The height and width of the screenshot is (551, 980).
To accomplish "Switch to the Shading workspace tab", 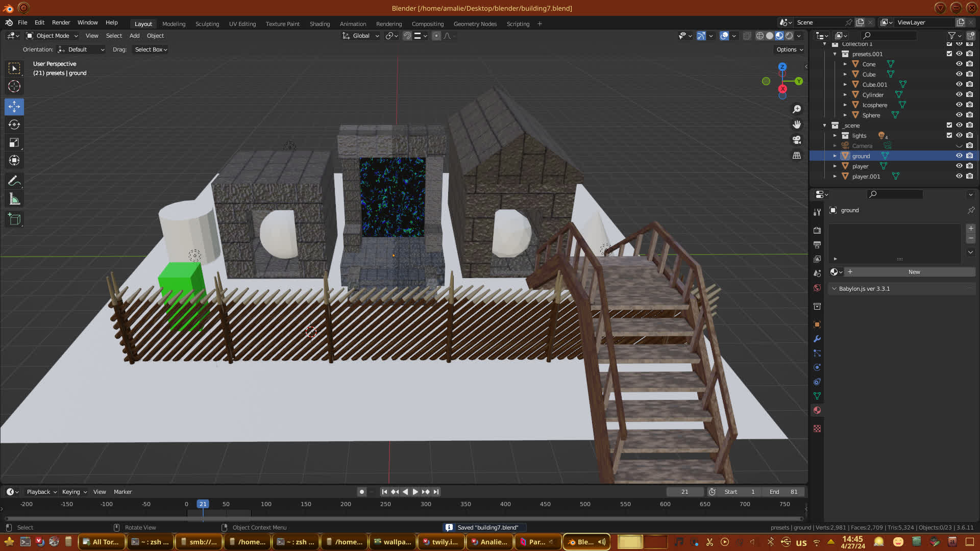I will point(320,24).
